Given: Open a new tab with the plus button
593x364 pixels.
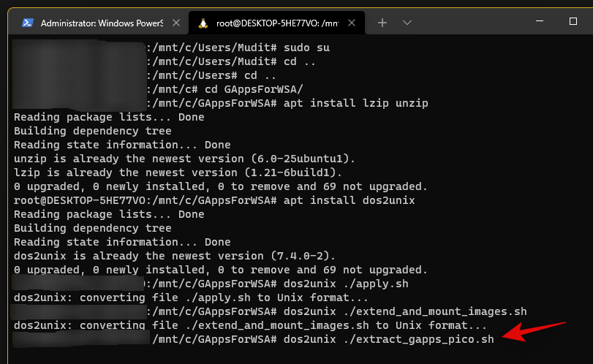Looking at the screenshot, I should click(382, 23).
